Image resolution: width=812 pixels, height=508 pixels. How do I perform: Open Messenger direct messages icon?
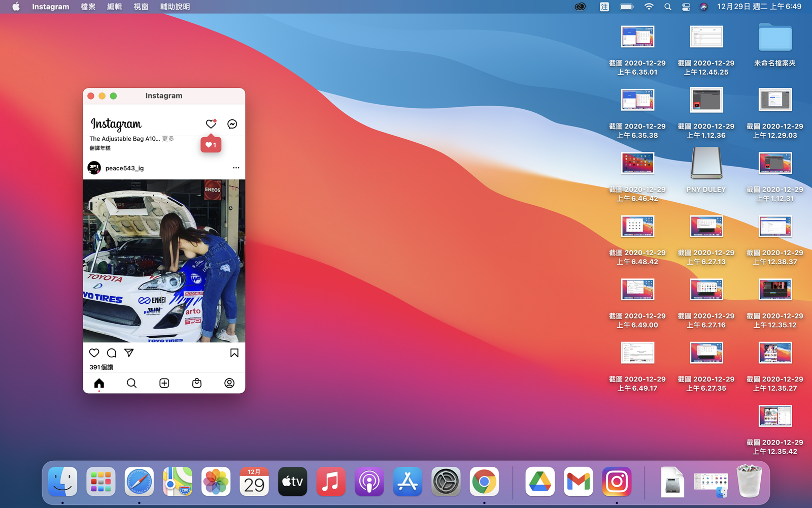tap(232, 124)
